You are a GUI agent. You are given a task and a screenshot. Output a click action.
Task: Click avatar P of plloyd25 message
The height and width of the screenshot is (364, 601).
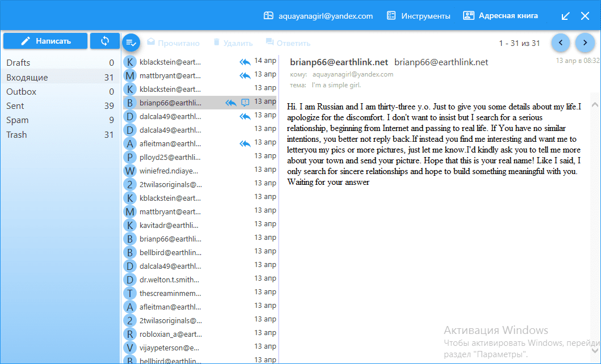pos(130,157)
